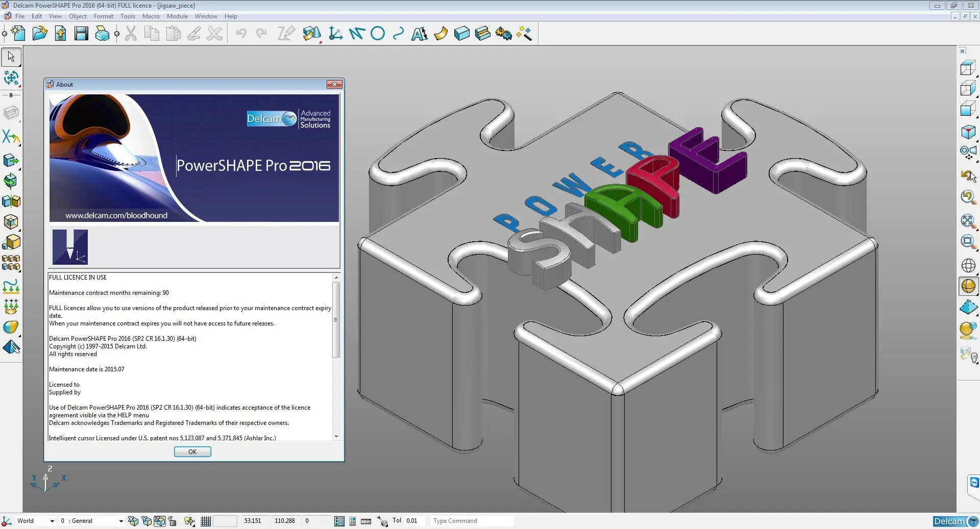Switch to wireframe globe shading icon

pos(968,265)
